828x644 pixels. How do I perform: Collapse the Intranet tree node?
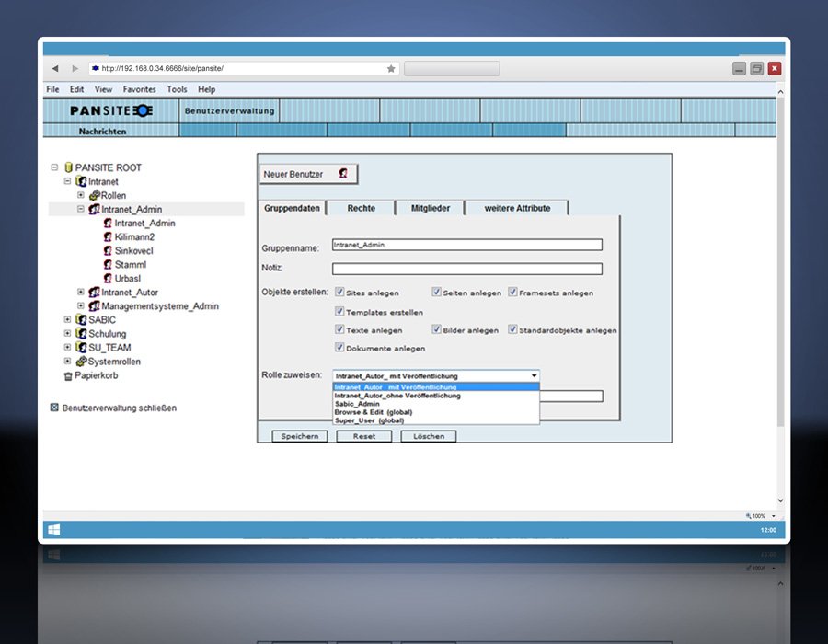[67, 181]
